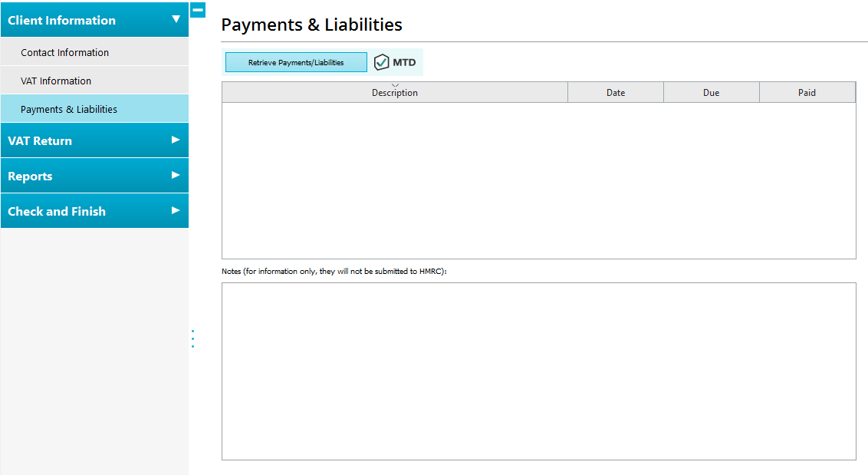The height and width of the screenshot is (475, 868).
Task: Select Payments & Liabilities in the sidebar
Action: [69, 109]
